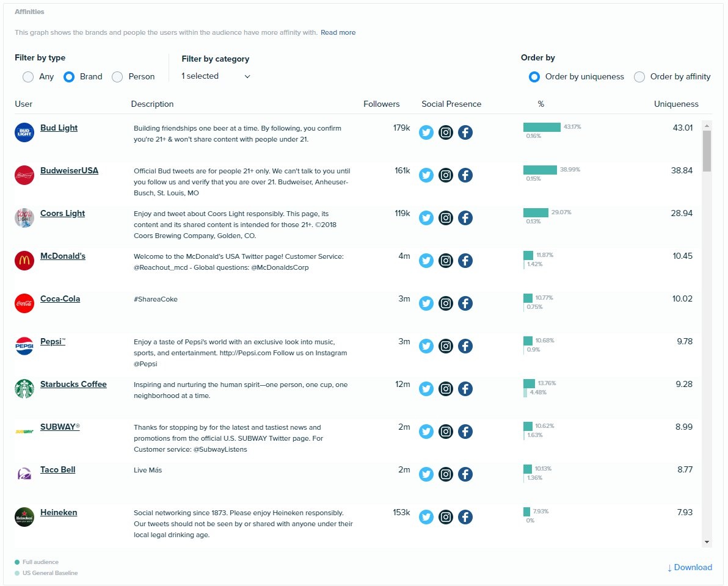
Task: Click the list scrollbar thumb
Action: click(x=707, y=151)
